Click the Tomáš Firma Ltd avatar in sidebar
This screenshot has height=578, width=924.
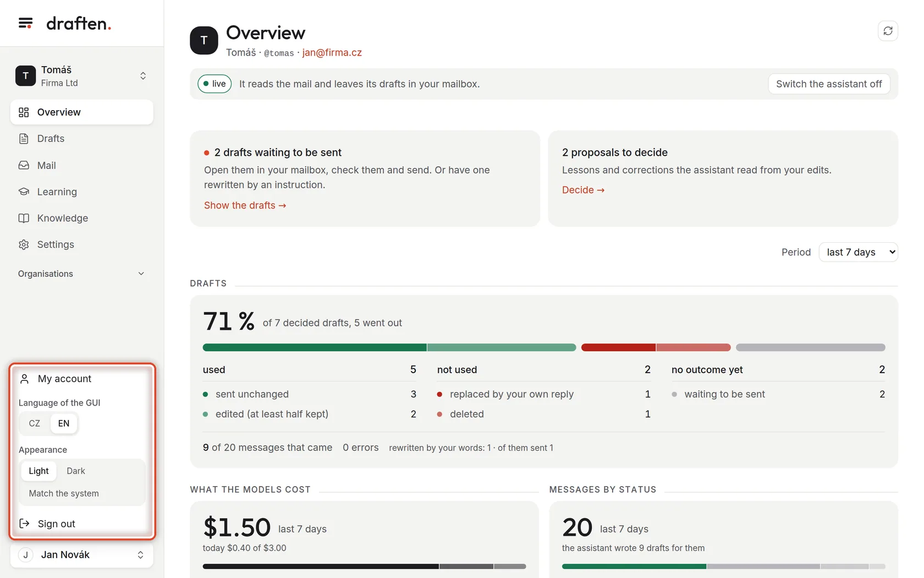(25, 76)
